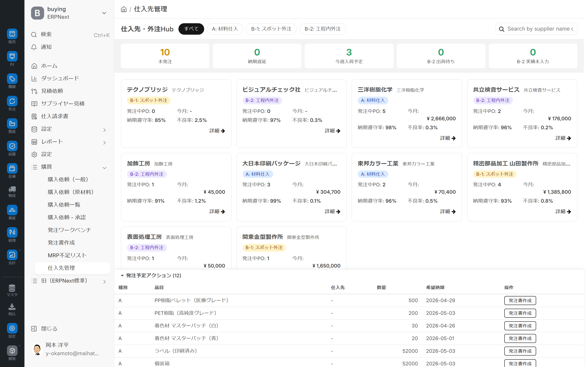
Task: Filter by B-1: スポット外注
Action: pyautogui.click(x=271, y=29)
